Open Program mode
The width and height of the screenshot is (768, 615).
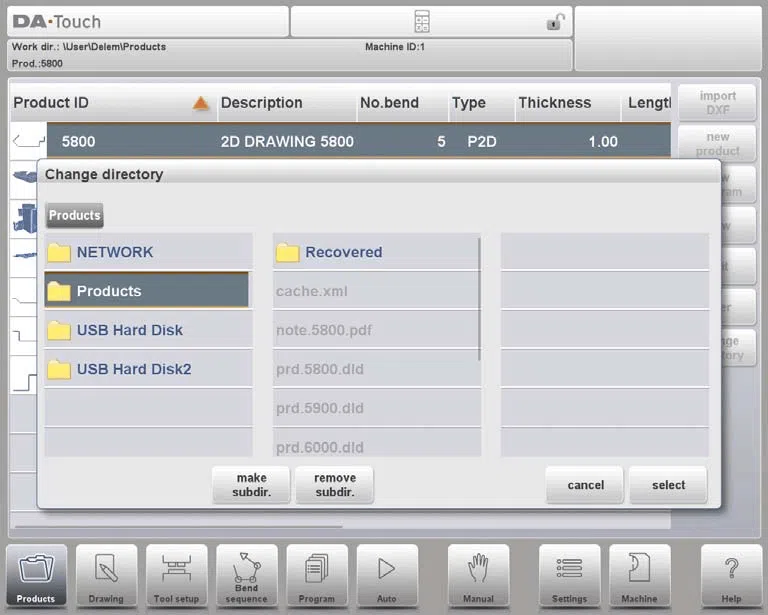pos(317,576)
